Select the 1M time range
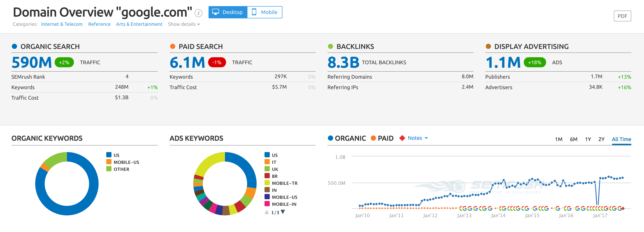This screenshot has height=232, width=644. [559, 139]
